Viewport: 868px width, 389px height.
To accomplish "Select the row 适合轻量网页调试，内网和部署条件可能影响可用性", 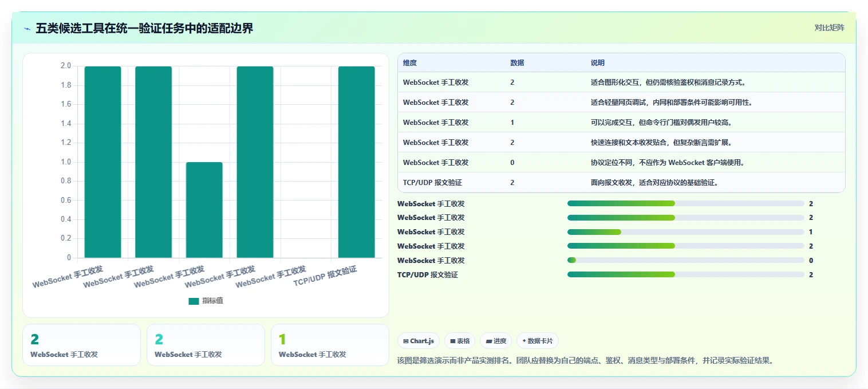I will tap(621, 103).
